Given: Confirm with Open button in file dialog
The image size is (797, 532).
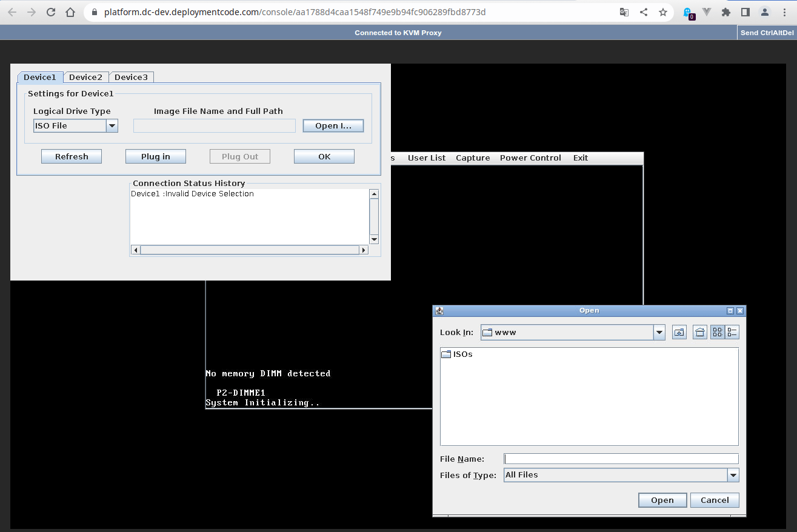Looking at the screenshot, I should click(662, 500).
